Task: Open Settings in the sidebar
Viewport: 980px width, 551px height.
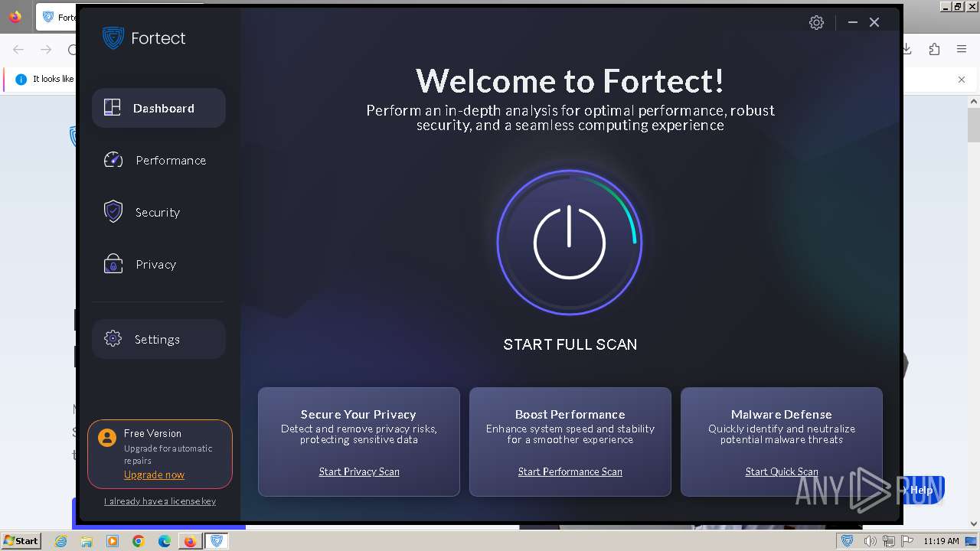Action: point(158,339)
